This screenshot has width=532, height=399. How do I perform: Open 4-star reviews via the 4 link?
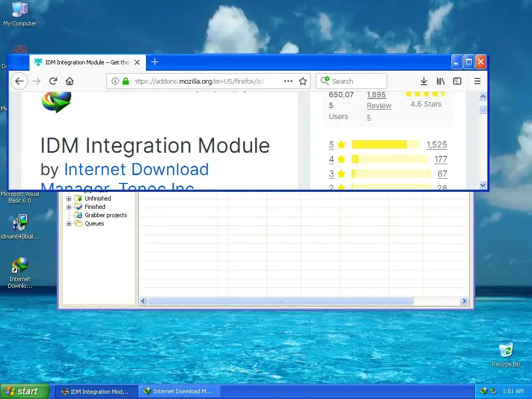click(331, 159)
